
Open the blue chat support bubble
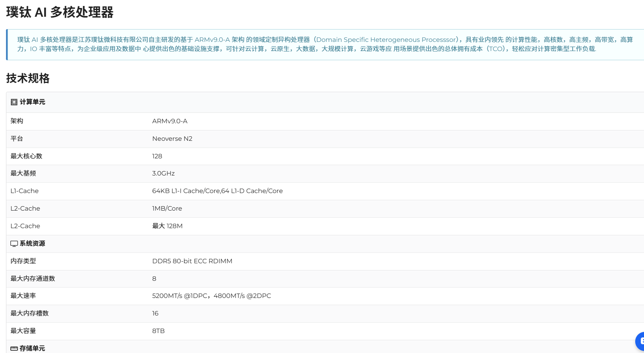(x=640, y=341)
